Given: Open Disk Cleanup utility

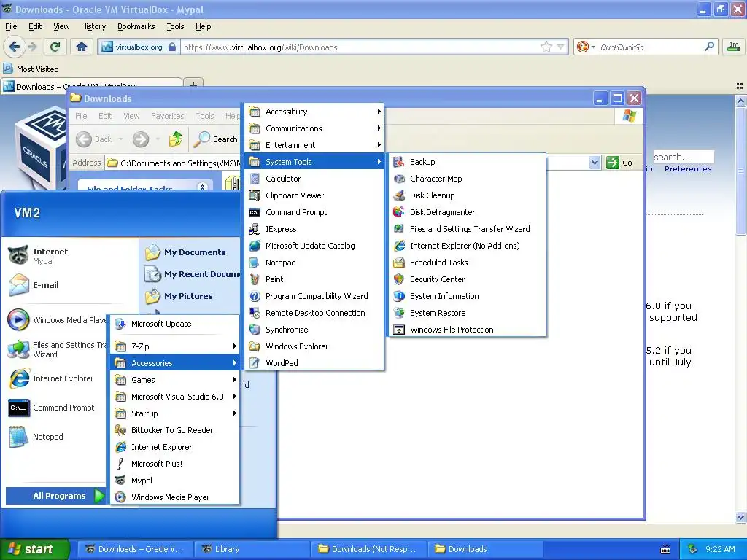Looking at the screenshot, I should coord(467,195).
